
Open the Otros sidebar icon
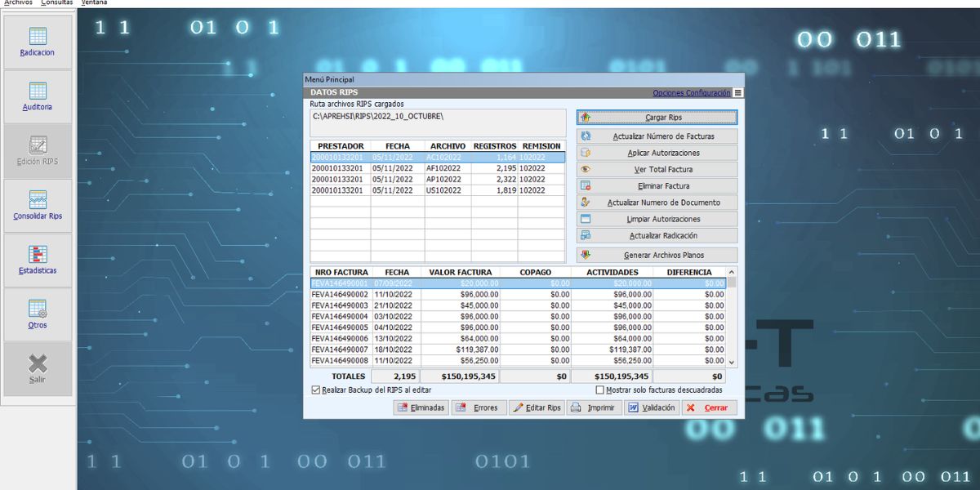pos(38,309)
